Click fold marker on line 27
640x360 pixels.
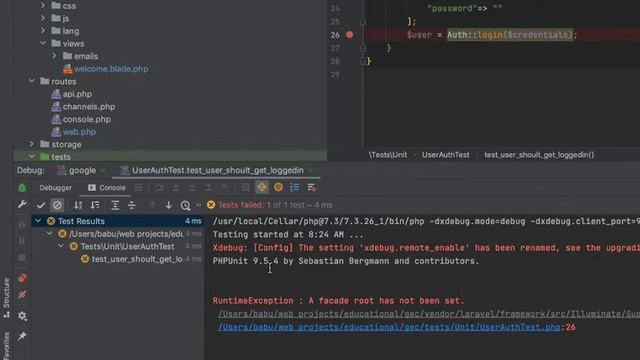[363, 48]
